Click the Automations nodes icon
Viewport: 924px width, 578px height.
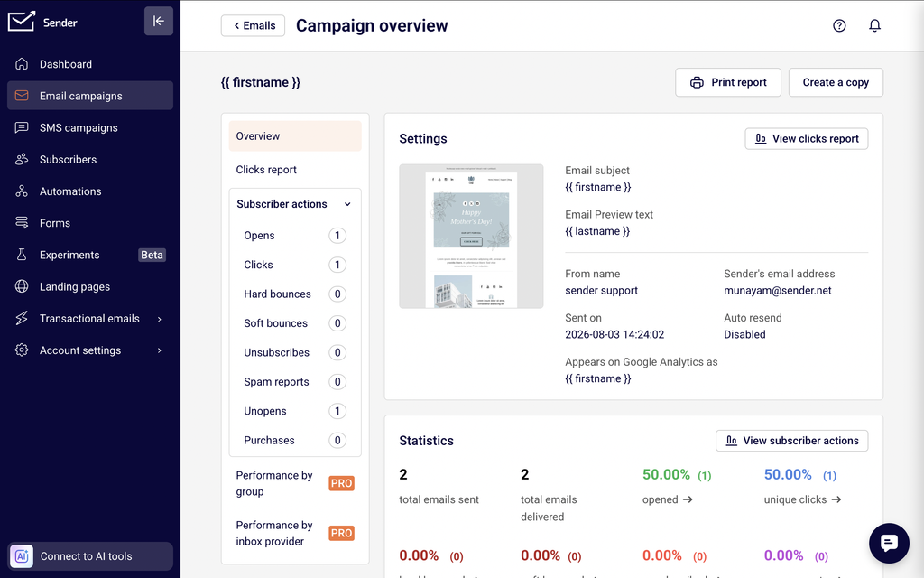coord(22,191)
